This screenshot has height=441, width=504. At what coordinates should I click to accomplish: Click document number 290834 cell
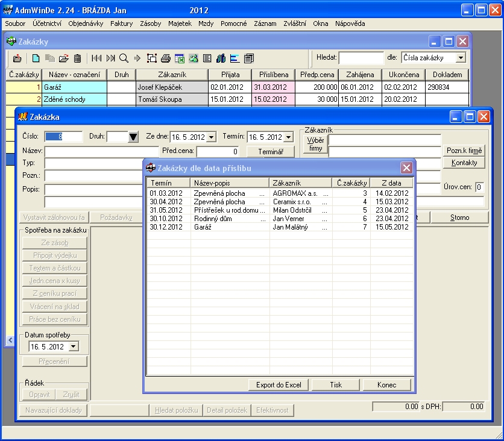click(447, 87)
